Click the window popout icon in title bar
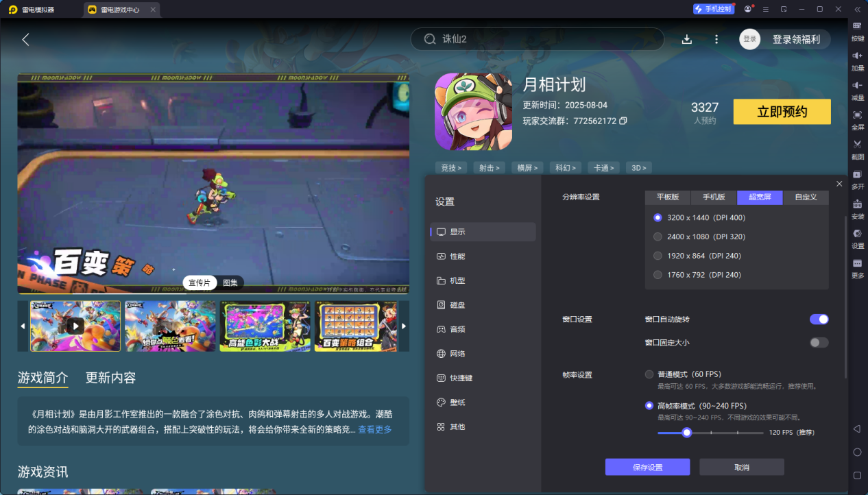 784,9
